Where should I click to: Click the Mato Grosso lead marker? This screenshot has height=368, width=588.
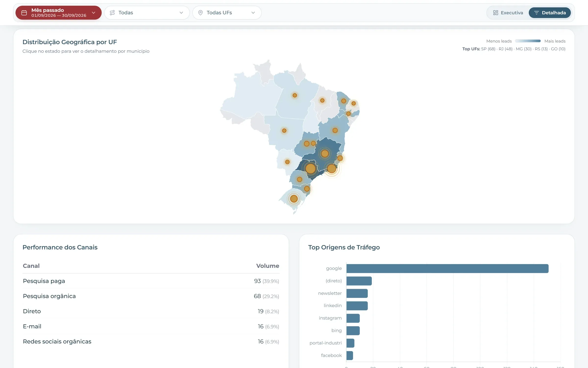click(x=284, y=131)
